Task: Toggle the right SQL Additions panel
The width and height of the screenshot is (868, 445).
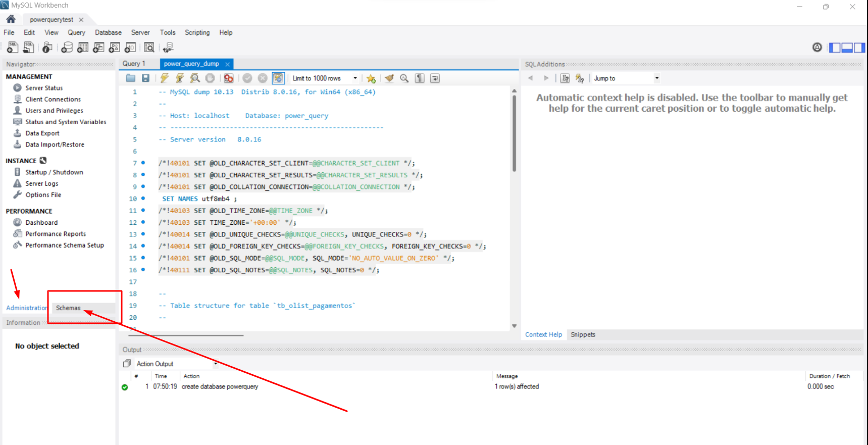Action: [x=859, y=47]
